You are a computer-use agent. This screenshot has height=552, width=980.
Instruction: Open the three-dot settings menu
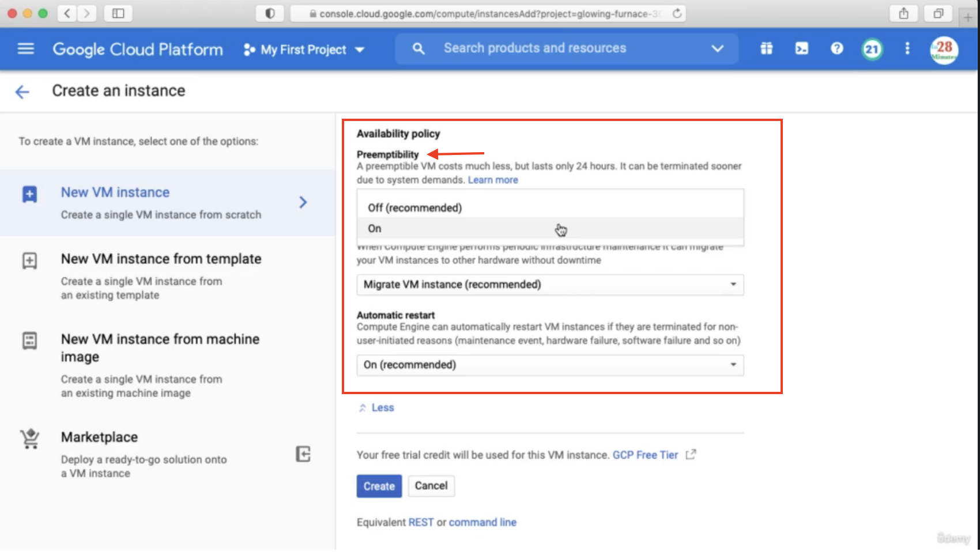pyautogui.click(x=907, y=48)
